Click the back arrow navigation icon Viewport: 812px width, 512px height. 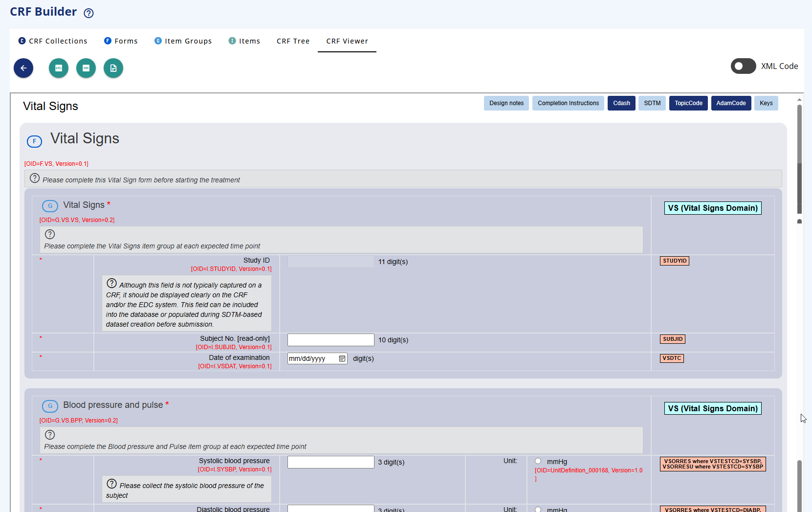23,68
